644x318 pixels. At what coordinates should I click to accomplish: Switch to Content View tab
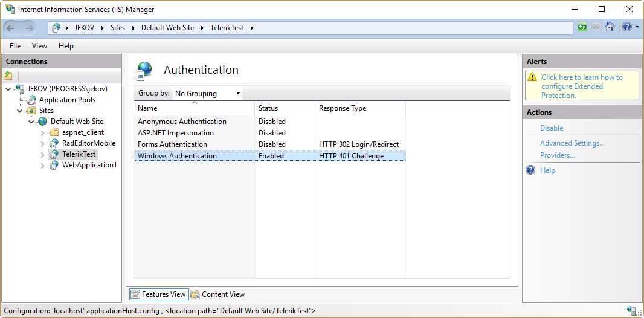217,294
